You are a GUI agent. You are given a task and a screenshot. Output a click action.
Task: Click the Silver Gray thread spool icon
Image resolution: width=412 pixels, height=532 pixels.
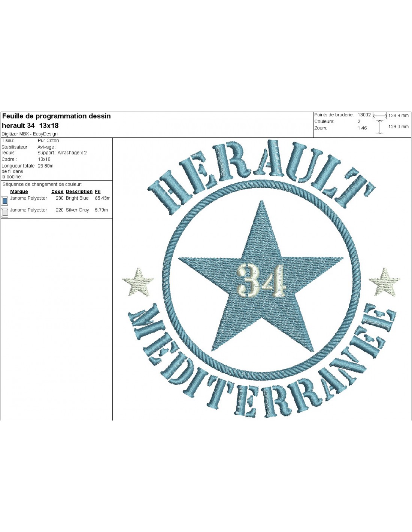[x=5, y=212]
